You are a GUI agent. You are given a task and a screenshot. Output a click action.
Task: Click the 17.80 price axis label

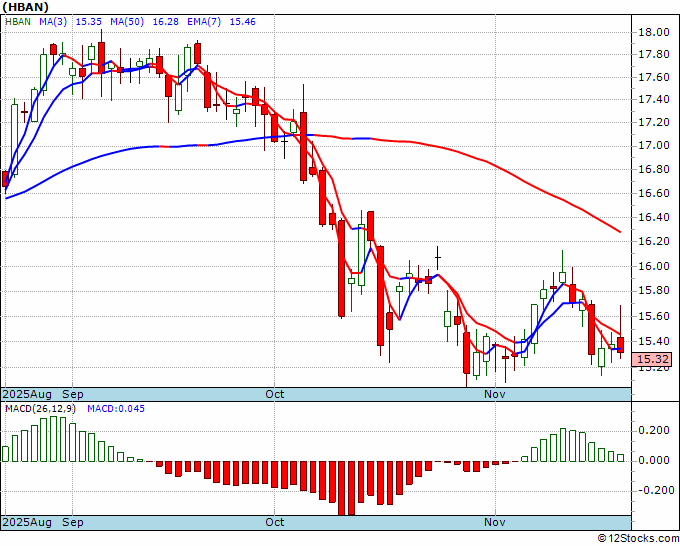tap(653, 55)
